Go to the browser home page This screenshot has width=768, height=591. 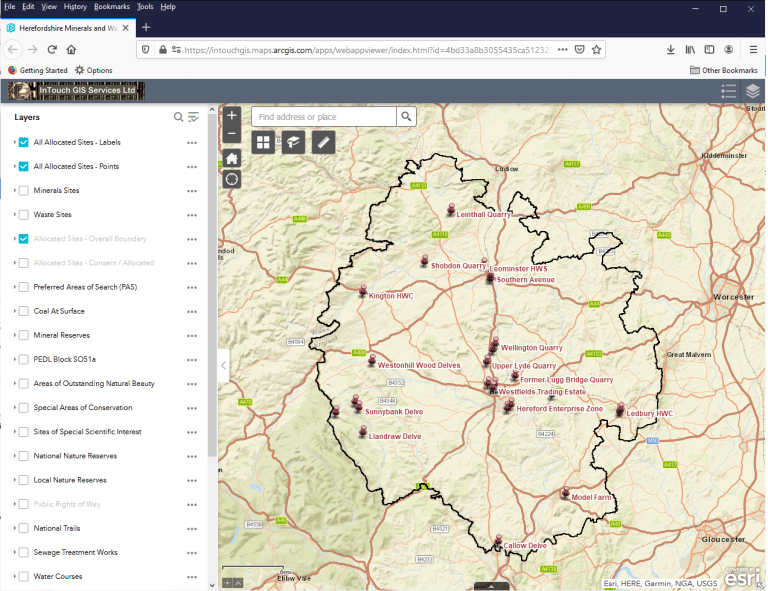point(71,49)
